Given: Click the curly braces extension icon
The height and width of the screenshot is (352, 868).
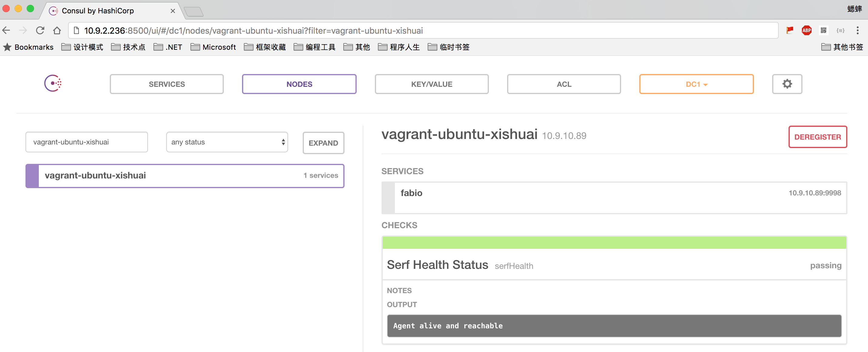Looking at the screenshot, I should [x=840, y=31].
